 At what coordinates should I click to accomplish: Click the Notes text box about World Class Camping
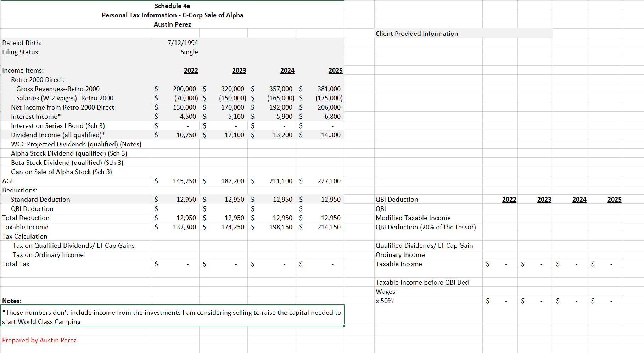click(172, 315)
